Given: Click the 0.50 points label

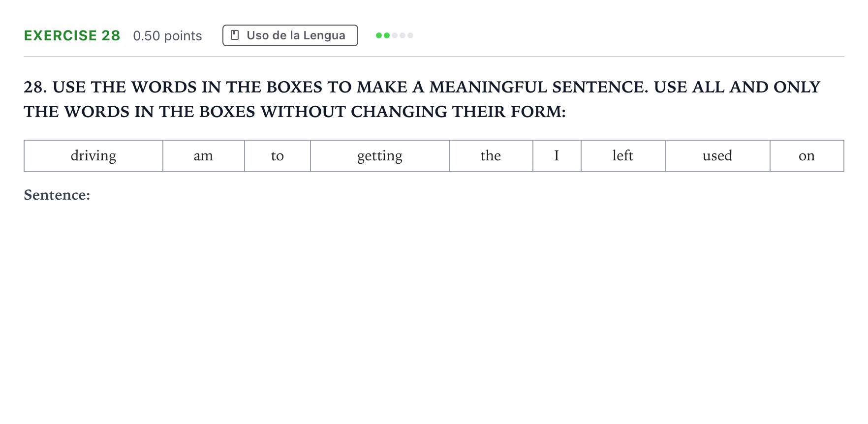Looking at the screenshot, I should (167, 36).
